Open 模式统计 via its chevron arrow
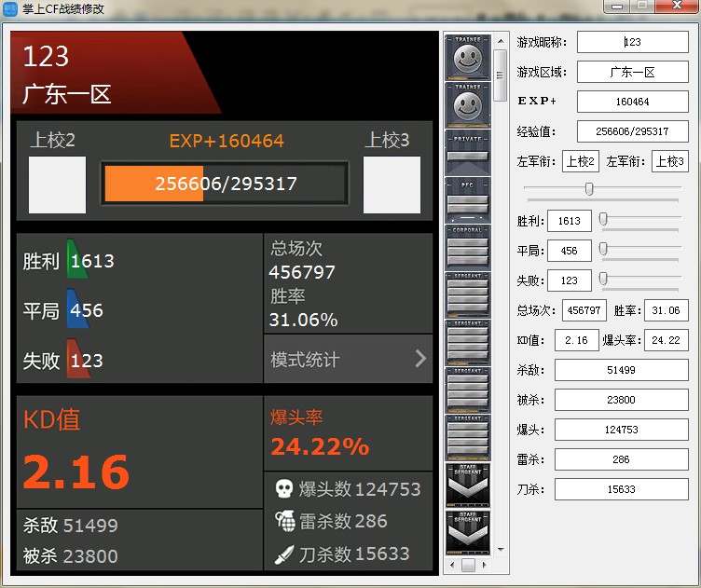The height and width of the screenshot is (588, 701). pyautogui.click(x=420, y=359)
